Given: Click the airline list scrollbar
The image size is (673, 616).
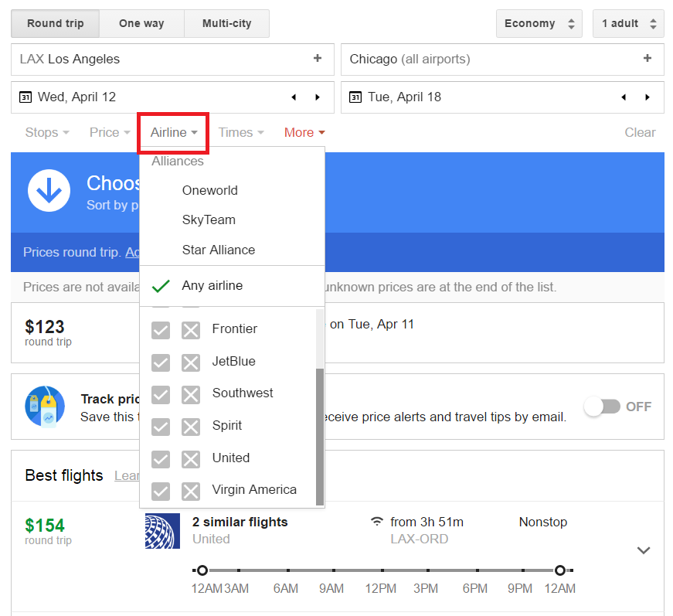Looking at the screenshot, I should pos(319,437).
